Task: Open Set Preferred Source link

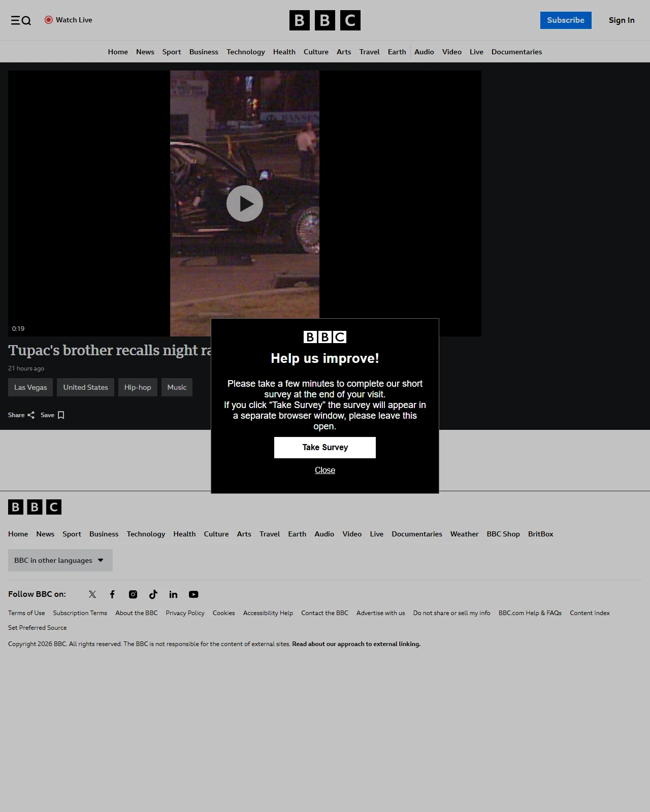Action: click(38, 628)
